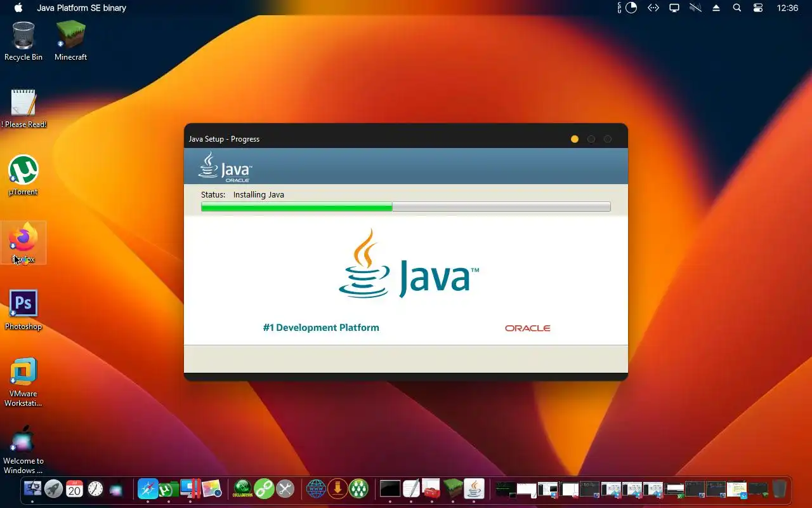Select the Firefox desktop shortcut

pos(23,243)
